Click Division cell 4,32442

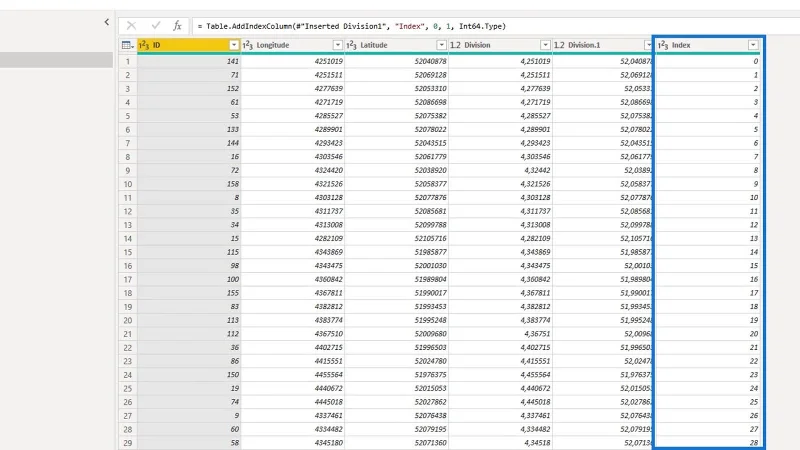pyautogui.click(x=500, y=170)
